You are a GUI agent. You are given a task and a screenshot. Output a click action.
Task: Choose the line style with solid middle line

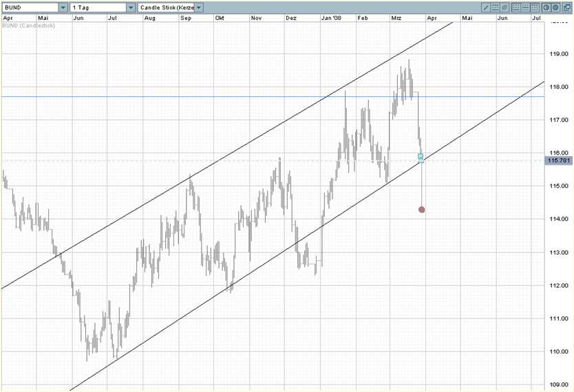pyautogui.click(x=525, y=8)
